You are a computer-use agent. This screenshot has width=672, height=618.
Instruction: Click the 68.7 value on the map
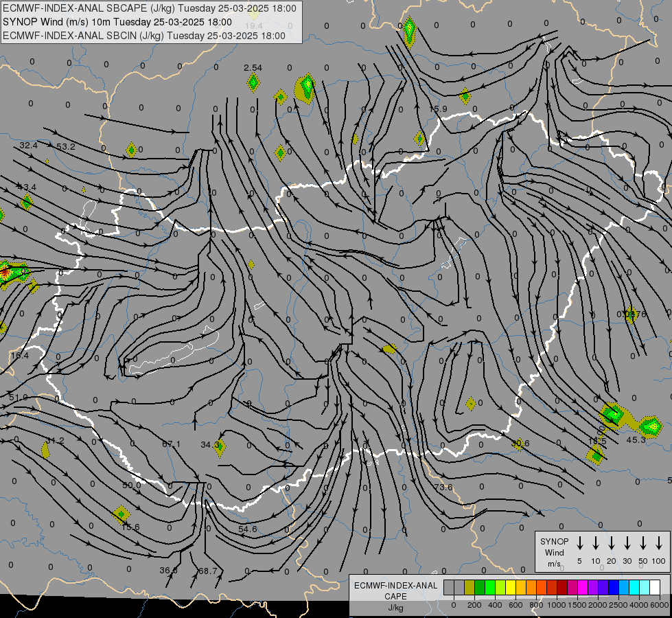(208, 571)
